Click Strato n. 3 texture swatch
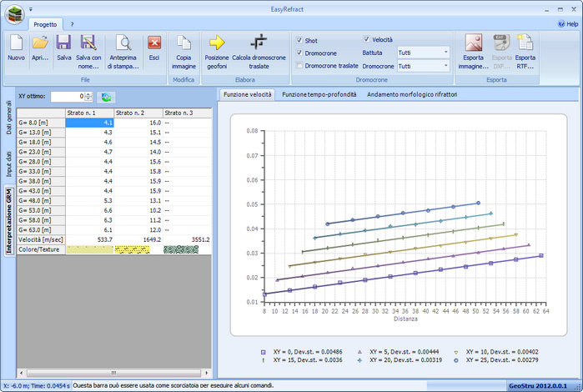Viewport: 583px width, 392px height. [181, 249]
